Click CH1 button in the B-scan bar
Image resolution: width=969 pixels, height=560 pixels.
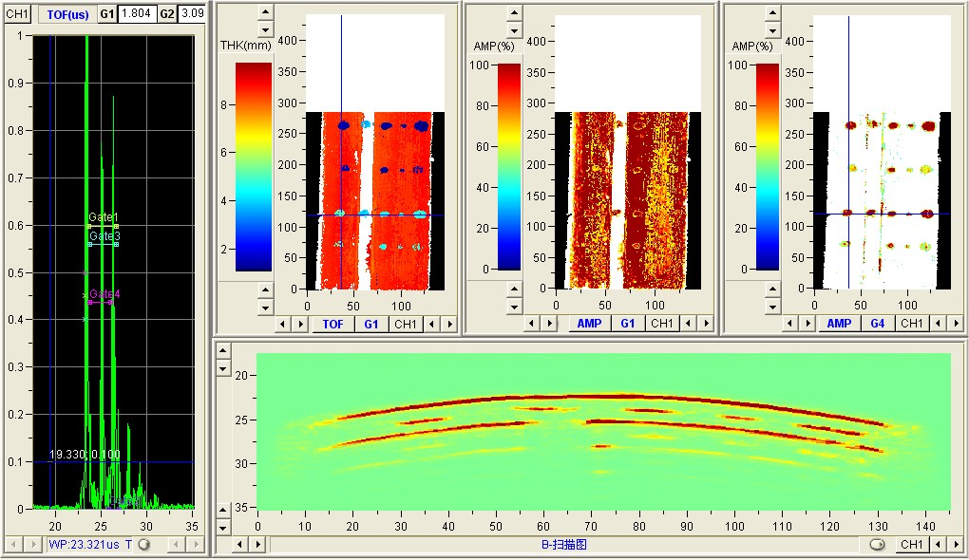coord(912,544)
